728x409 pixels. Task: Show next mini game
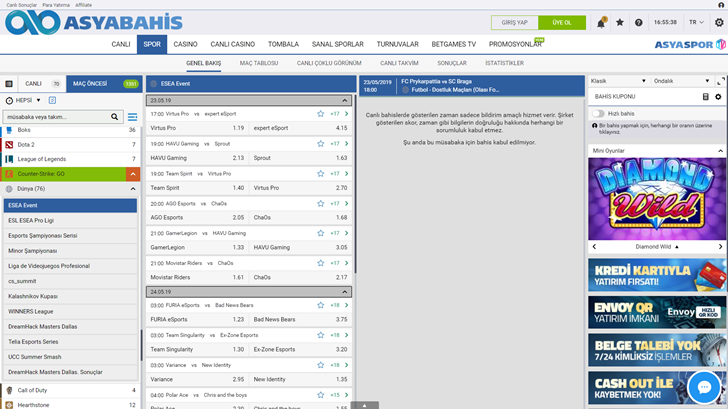click(721, 247)
